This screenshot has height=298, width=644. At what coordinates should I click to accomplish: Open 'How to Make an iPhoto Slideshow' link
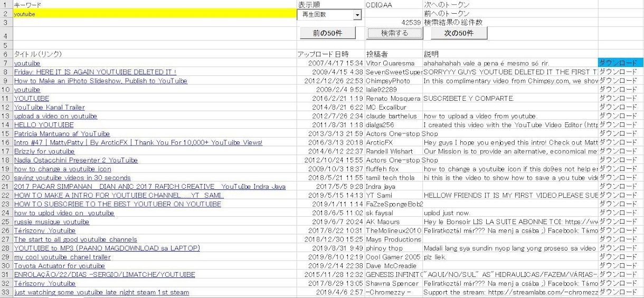pyautogui.click(x=101, y=81)
